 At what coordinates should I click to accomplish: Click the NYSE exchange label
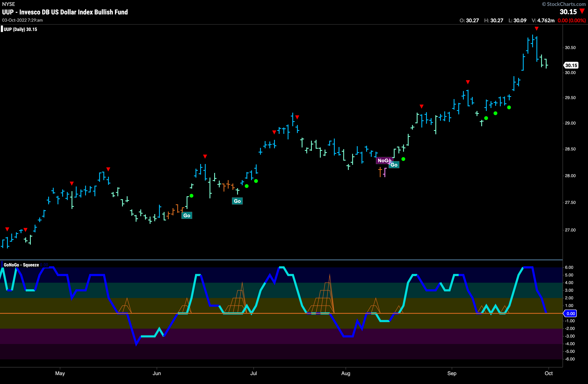tap(8, 4)
